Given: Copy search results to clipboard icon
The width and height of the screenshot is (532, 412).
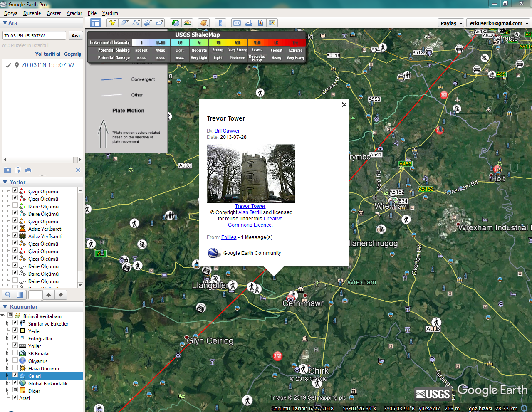Looking at the screenshot, I should pos(18,170).
